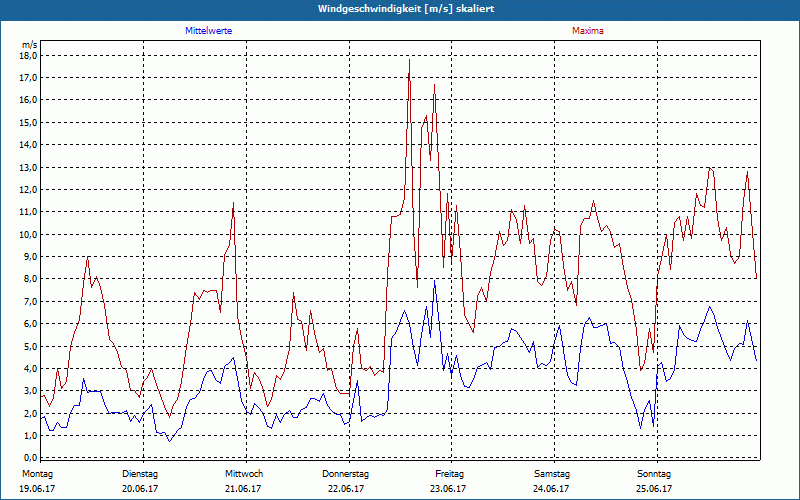Select the blue 'Mittelwerte' legend label
Image resolution: width=800 pixels, height=500 pixels.
click(209, 31)
